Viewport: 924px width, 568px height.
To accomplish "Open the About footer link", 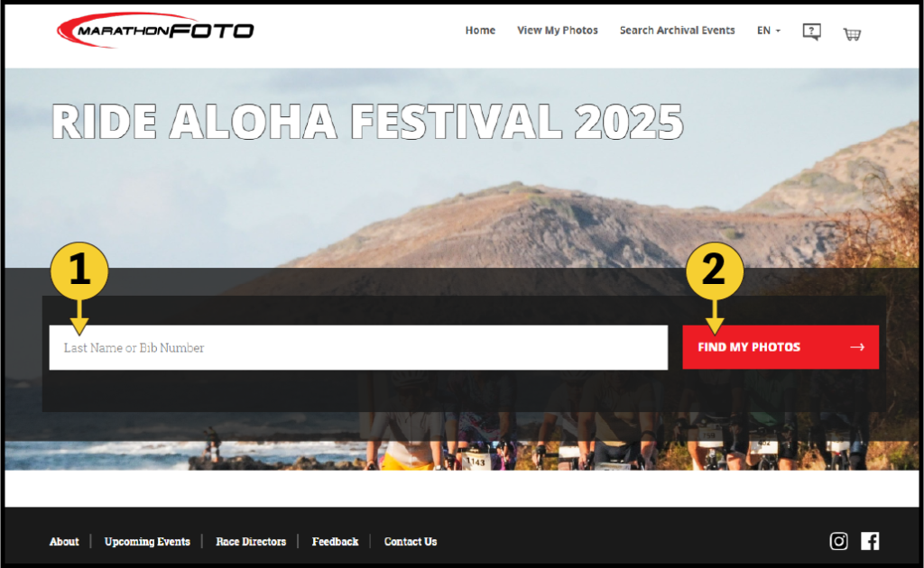I will [x=64, y=542].
